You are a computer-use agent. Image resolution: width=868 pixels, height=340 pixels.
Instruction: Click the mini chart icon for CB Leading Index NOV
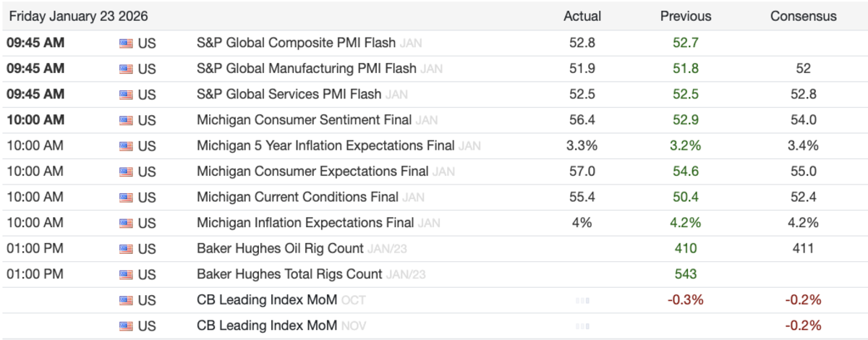[582, 326]
